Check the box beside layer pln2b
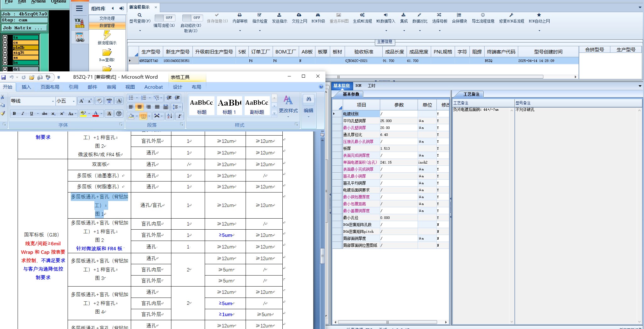The width and height of the screenshot is (644, 329). (x=5, y=47)
